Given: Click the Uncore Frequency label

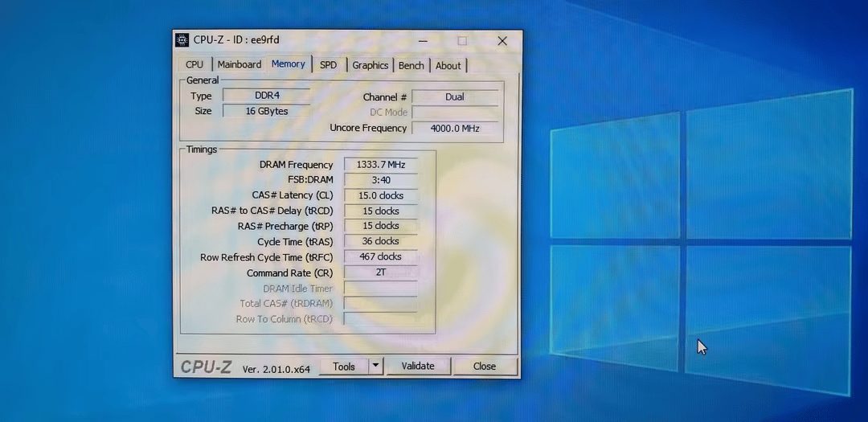Looking at the screenshot, I should pyautogui.click(x=368, y=128).
